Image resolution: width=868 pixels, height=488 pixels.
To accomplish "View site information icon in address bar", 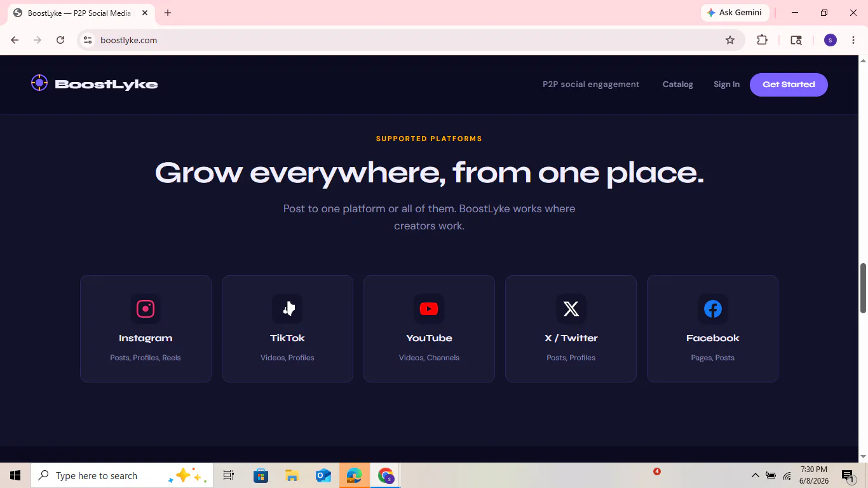I will [88, 40].
